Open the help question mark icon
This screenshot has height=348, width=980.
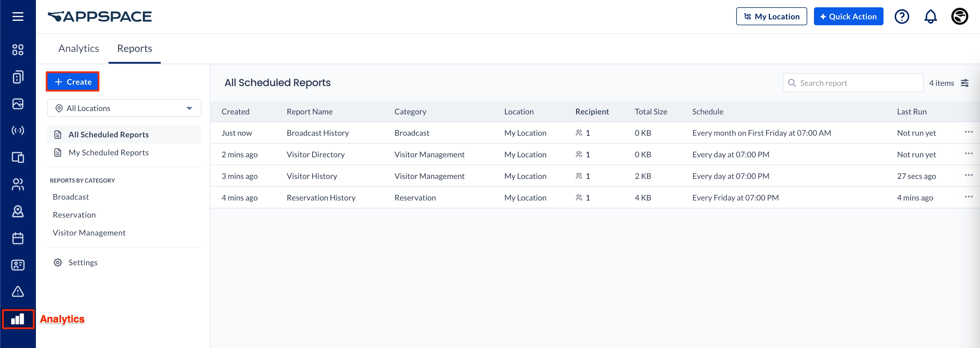901,16
